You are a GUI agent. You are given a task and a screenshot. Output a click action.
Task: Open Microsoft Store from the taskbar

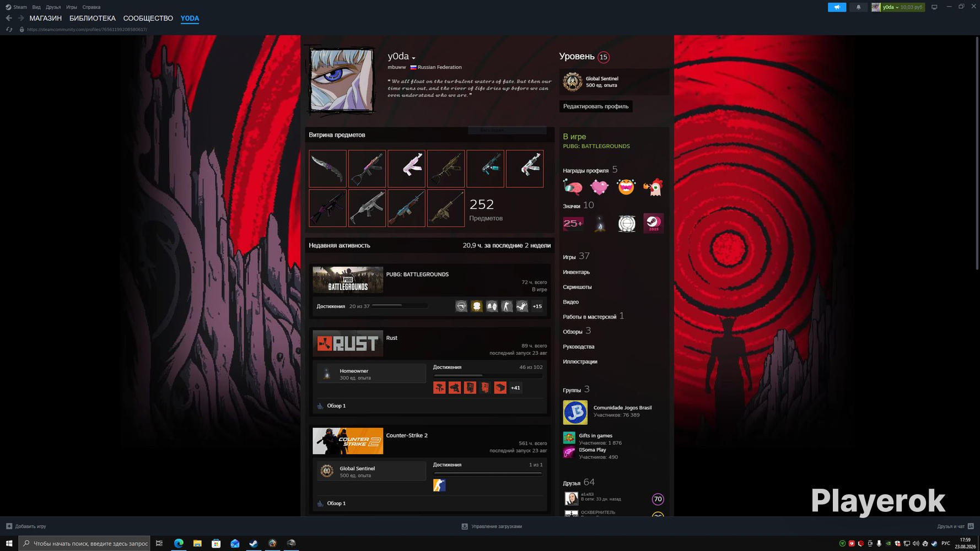(216, 543)
